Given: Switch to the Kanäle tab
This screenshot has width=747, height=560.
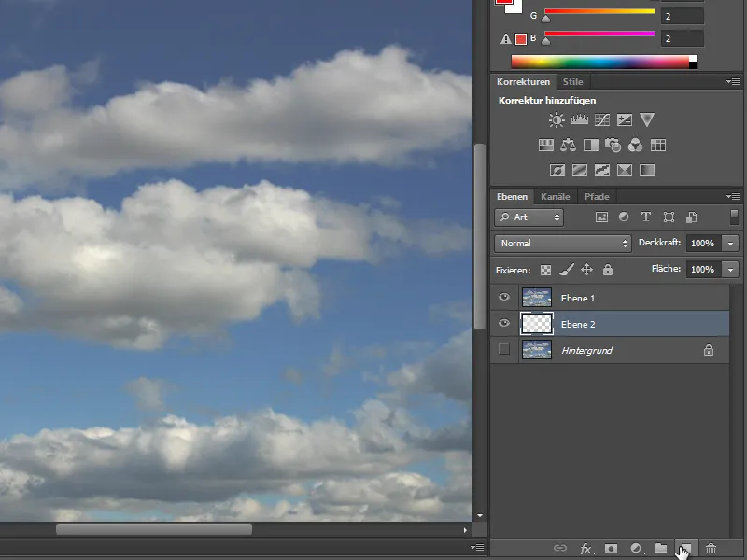Looking at the screenshot, I should coord(555,197).
